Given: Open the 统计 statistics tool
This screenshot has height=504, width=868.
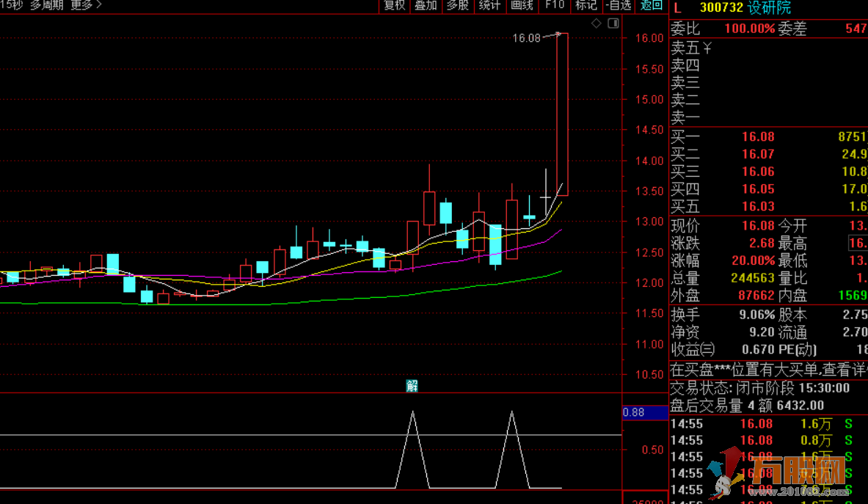Looking at the screenshot, I should [x=490, y=6].
